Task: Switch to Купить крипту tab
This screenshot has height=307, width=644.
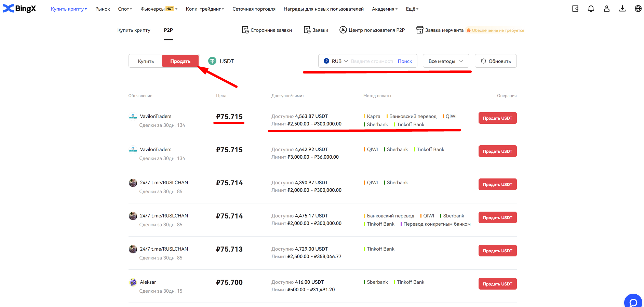Action: 134,30
